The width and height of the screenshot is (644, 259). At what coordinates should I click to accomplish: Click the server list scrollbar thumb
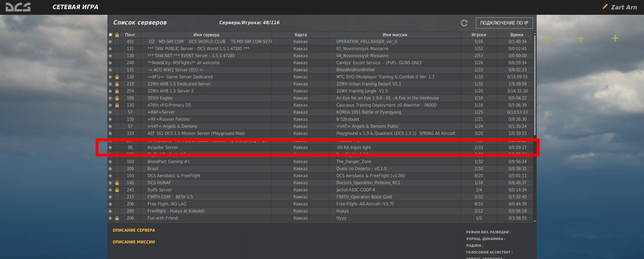535,85
